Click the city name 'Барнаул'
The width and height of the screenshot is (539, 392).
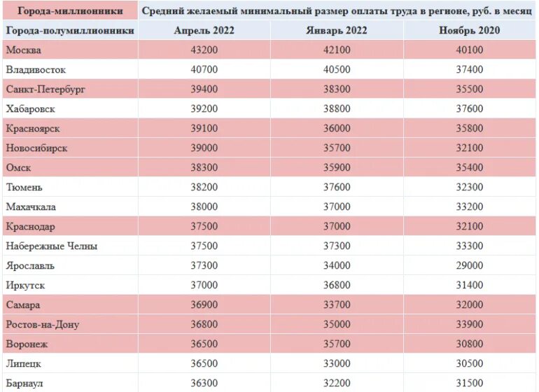click(x=24, y=383)
